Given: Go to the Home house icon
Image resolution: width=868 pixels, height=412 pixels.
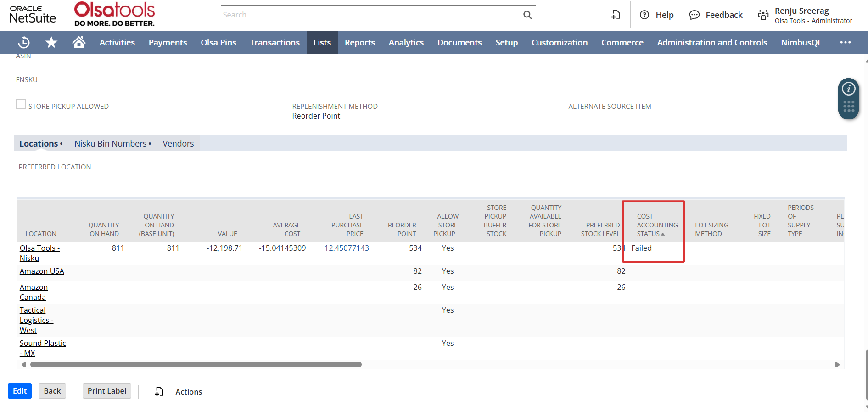Looking at the screenshot, I should click(79, 42).
